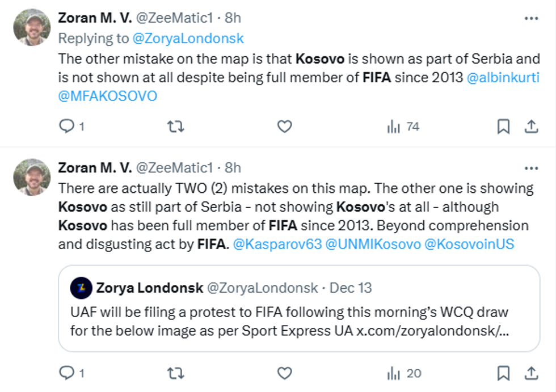Viewport: 556px width, 392px height.
Task: Reply to the first Zoran tweet
Action: point(68,127)
